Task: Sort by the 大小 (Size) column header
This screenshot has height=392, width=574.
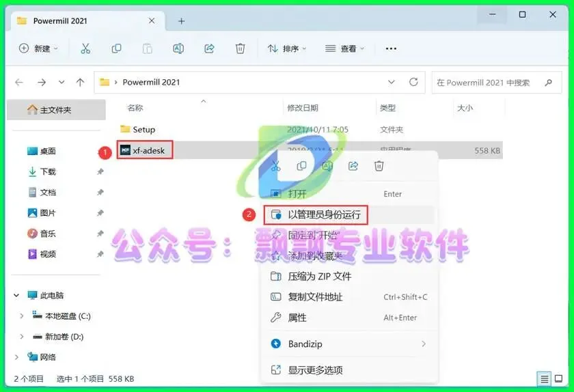Action: tap(465, 108)
